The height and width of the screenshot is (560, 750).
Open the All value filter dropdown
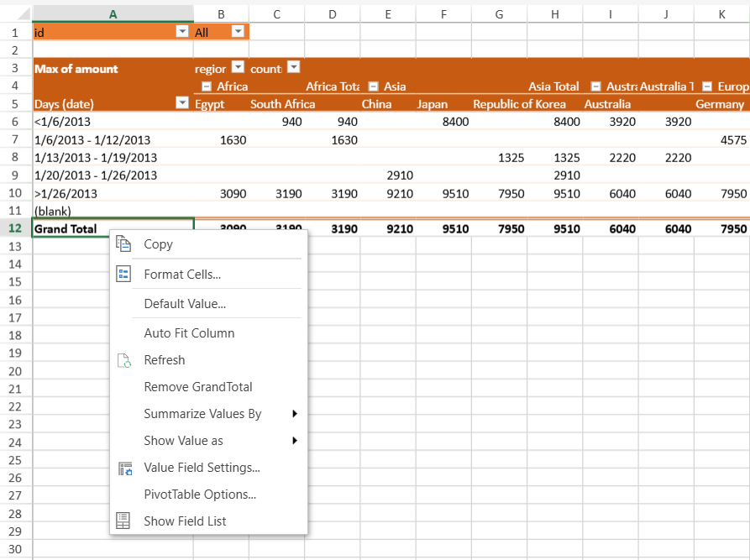tap(238, 32)
